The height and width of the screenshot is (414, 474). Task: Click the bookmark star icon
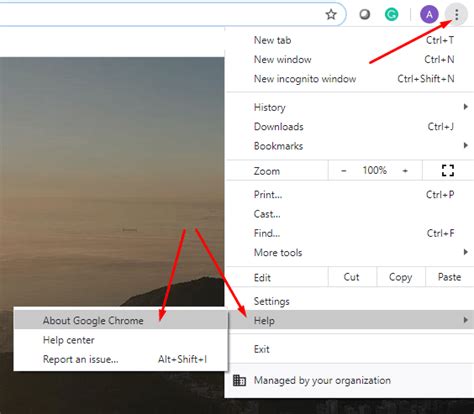(x=331, y=14)
